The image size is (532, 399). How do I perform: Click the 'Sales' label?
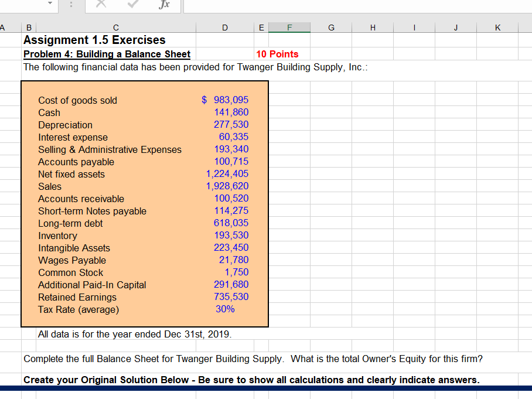tap(50, 186)
